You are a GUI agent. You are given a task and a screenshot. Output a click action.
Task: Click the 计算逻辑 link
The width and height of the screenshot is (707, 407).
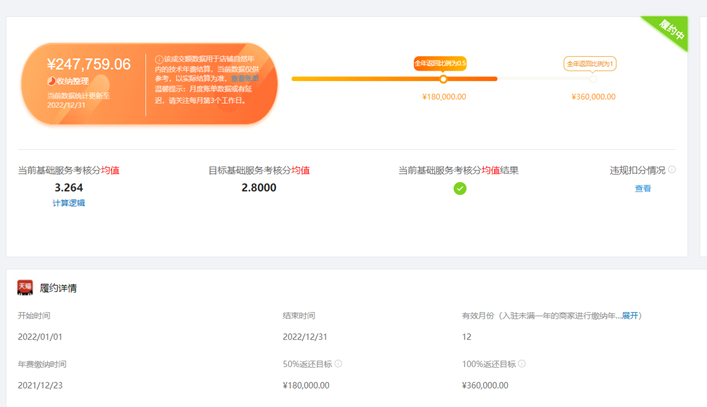[x=69, y=203]
